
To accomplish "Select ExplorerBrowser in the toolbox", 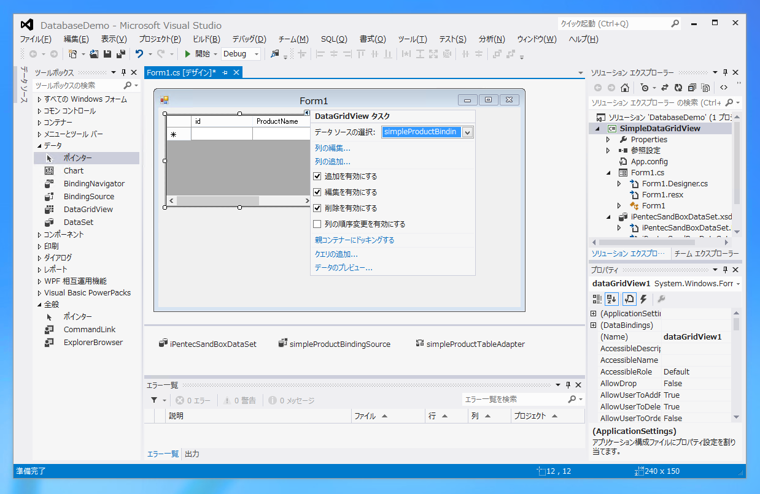I will coord(93,342).
